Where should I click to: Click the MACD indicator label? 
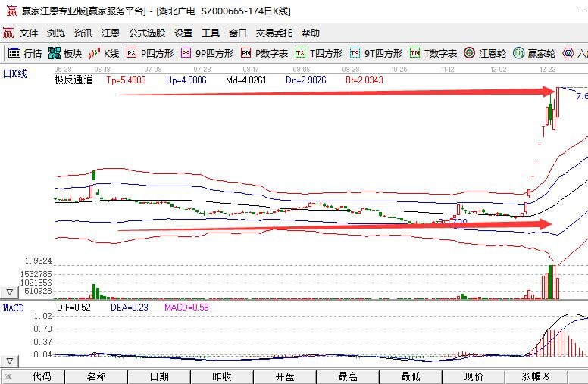tap(13, 308)
